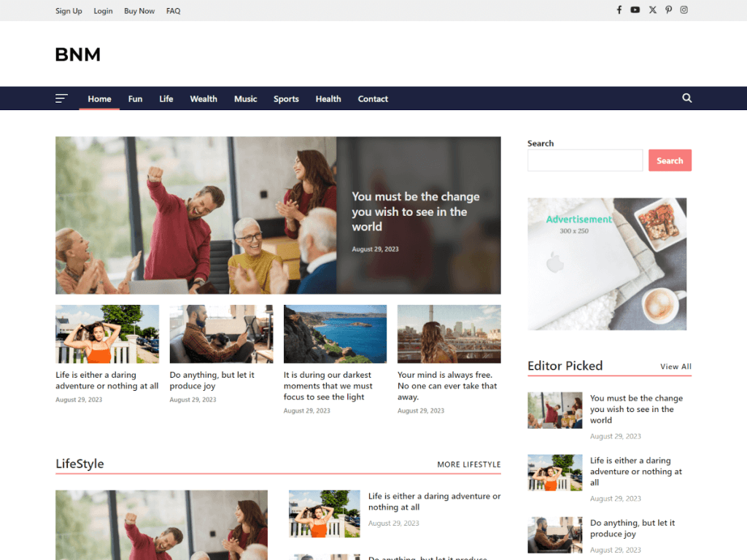Open Editor Picked office celebration thumbnail
Screen dimensions: 747x560
(554, 410)
